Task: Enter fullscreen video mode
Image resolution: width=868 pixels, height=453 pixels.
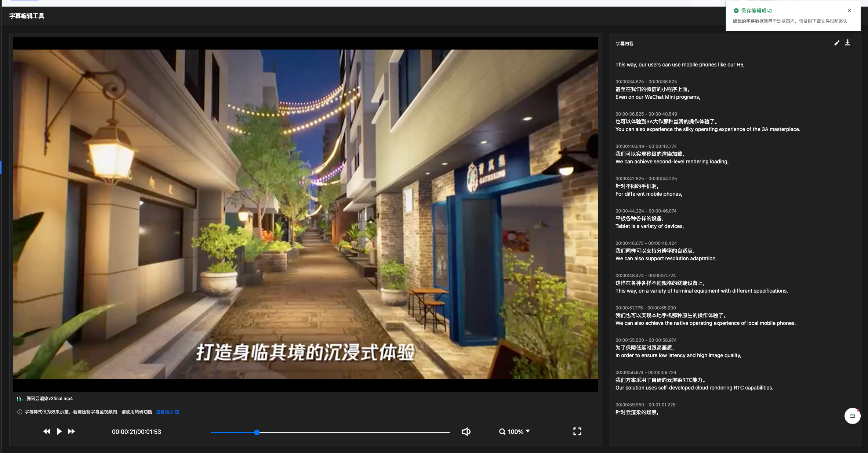Action: coord(577,431)
